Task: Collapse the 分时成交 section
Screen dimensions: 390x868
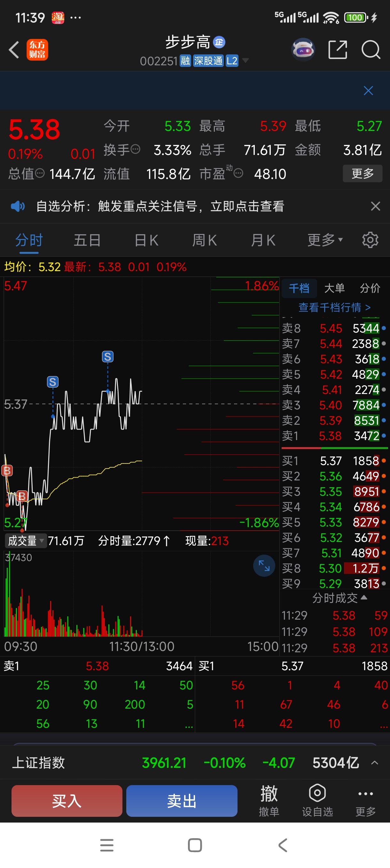Action: [x=339, y=598]
